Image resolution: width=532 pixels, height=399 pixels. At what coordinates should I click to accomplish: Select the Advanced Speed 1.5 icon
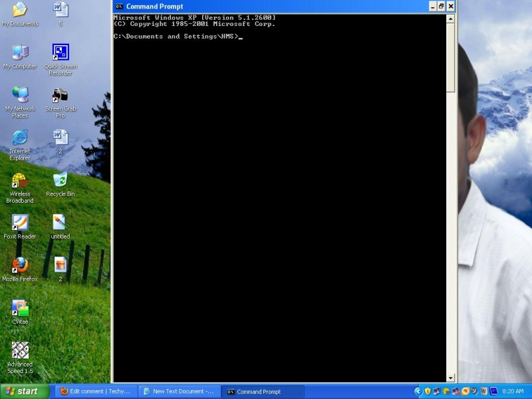point(20,350)
